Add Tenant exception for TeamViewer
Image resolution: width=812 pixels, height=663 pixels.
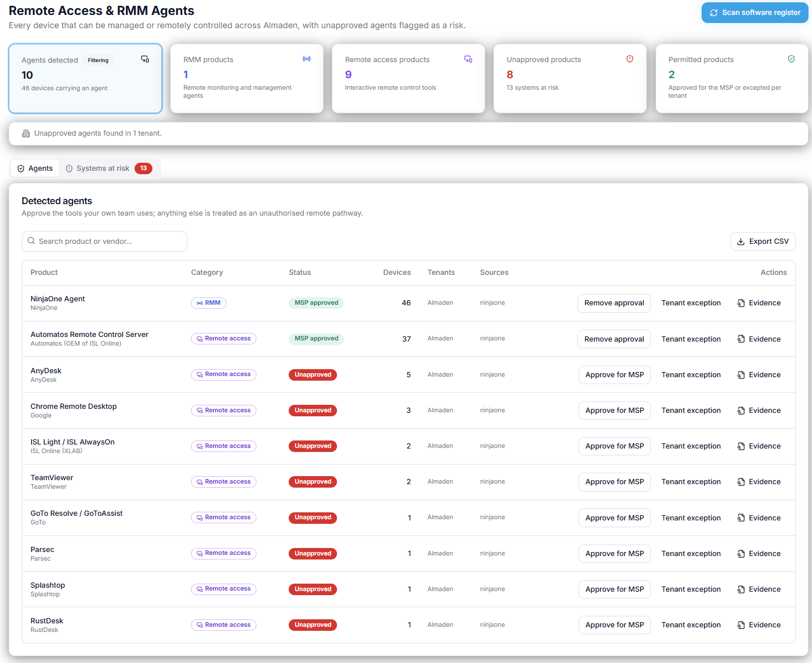coord(691,482)
